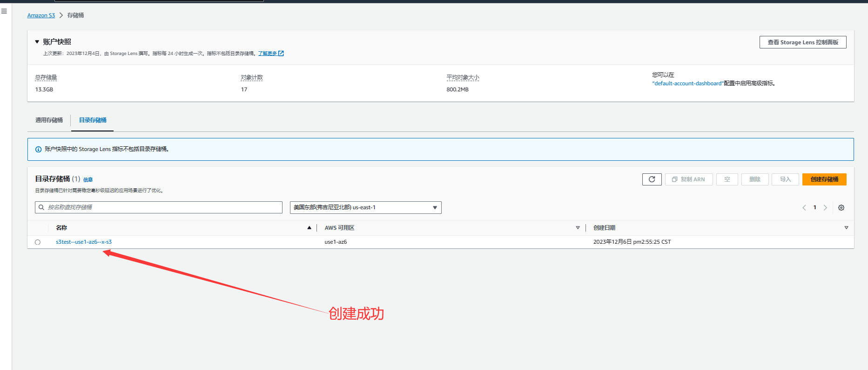Click the page number 1 indicator

pyautogui.click(x=814, y=208)
